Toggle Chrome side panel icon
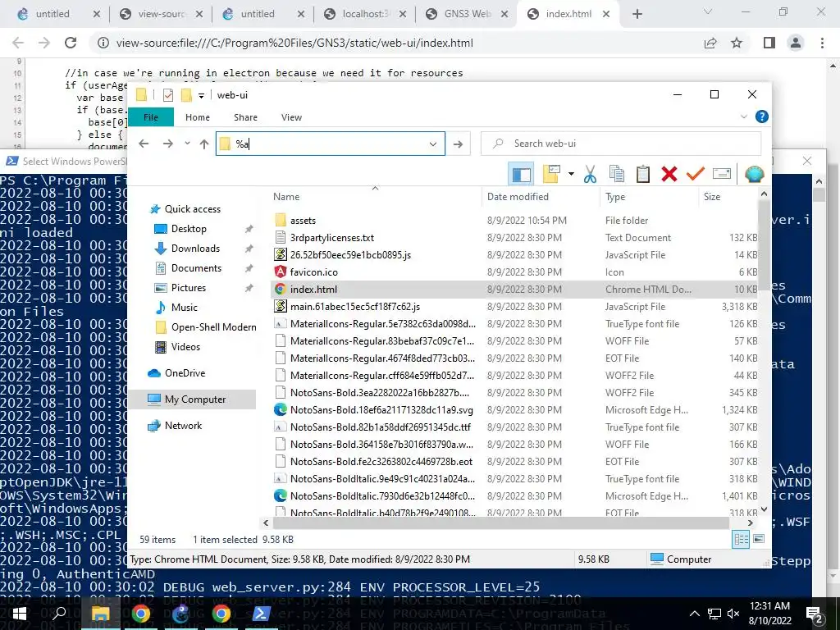Viewport: 840px width, 630px height. point(769,43)
